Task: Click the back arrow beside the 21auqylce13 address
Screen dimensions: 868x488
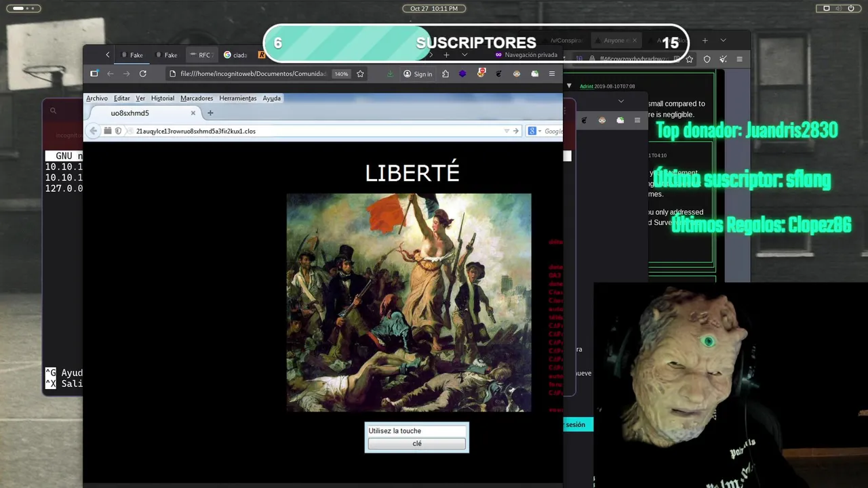Action: pos(94,131)
